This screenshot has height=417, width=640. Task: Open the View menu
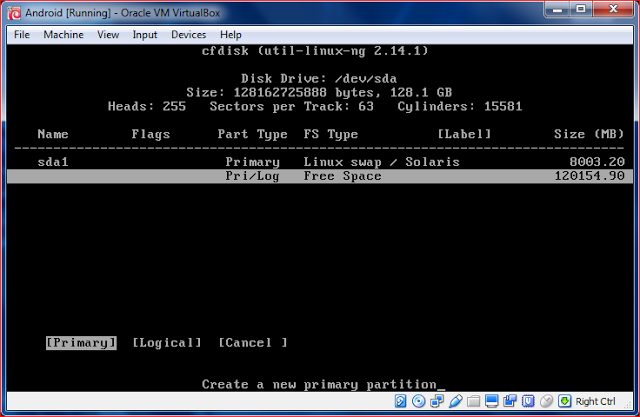(x=108, y=35)
